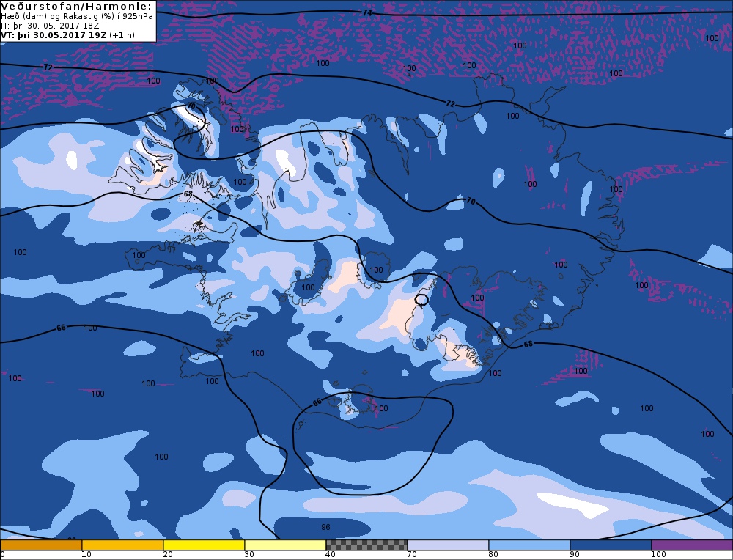Click the '74' contour label on the map
The image size is (733, 560).
point(367,13)
